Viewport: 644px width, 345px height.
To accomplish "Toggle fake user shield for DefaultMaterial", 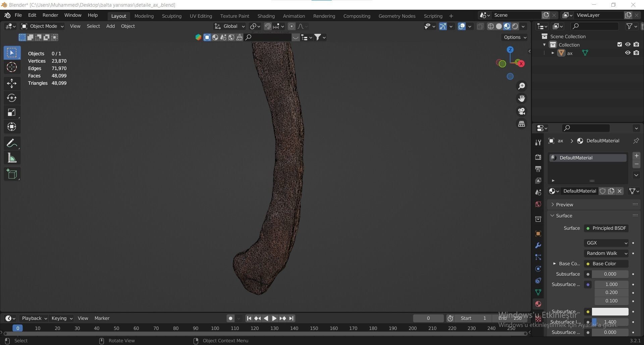I will coord(603,191).
